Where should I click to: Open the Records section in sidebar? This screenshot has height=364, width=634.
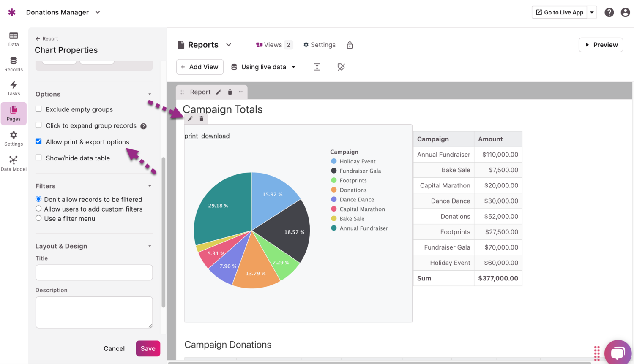point(14,64)
